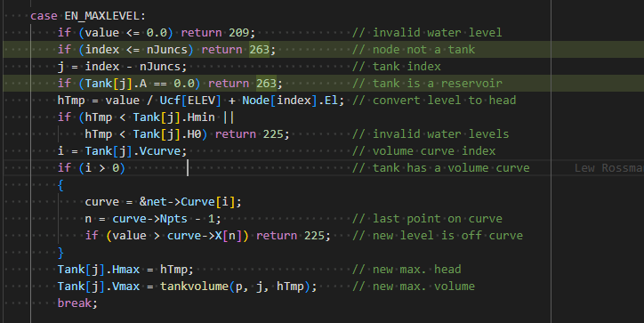644x323 pixels.
Task: Click highlighted '263' on the nJuncs line
Action: (259, 50)
